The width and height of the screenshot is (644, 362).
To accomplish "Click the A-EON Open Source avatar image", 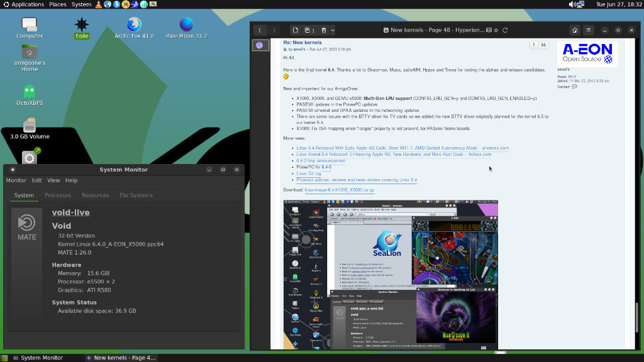I will tap(587, 54).
